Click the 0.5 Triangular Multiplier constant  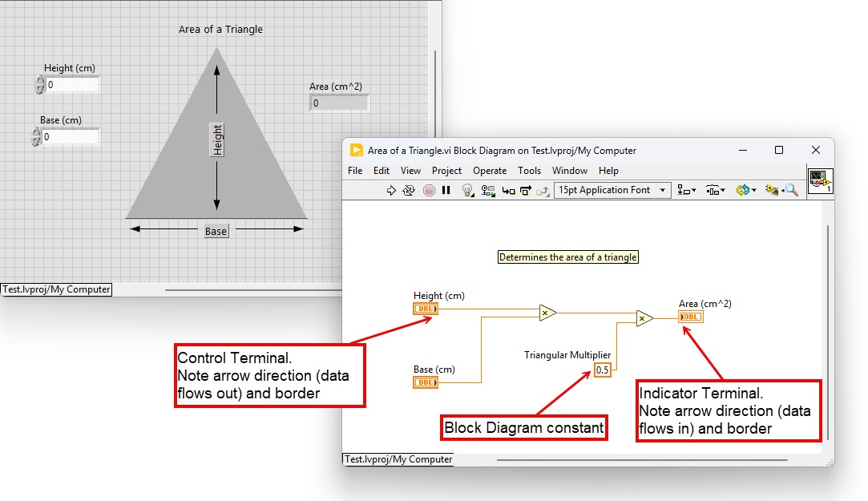[602, 370]
